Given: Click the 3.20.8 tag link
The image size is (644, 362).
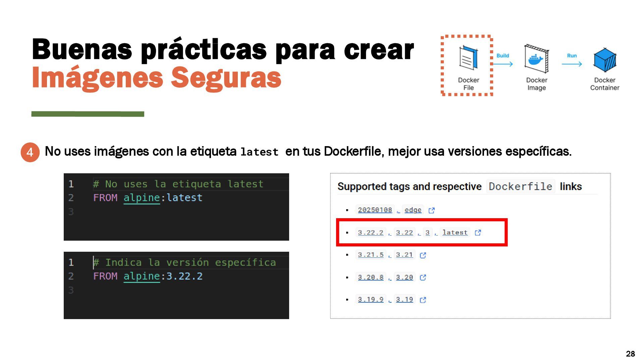Looking at the screenshot, I should [x=370, y=277].
